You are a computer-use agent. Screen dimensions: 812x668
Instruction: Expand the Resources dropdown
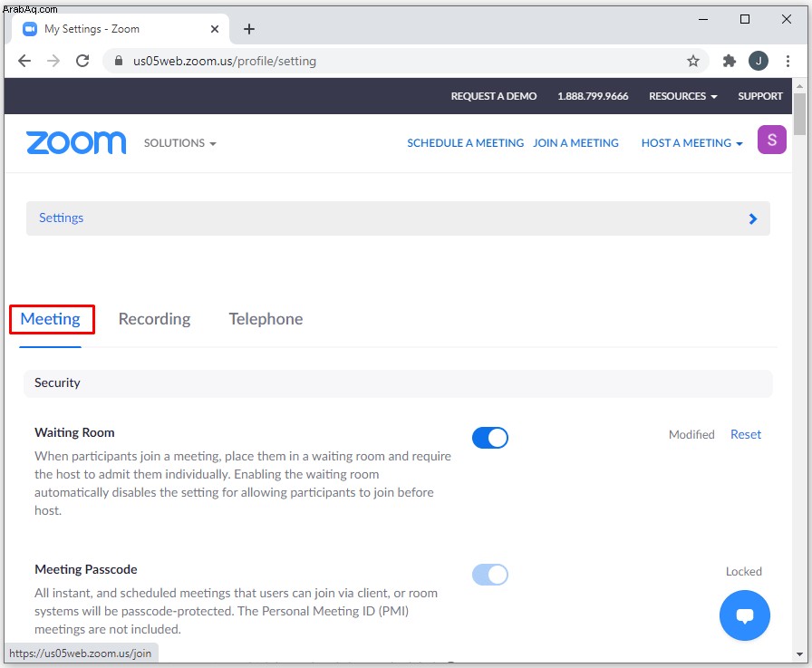point(682,96)
